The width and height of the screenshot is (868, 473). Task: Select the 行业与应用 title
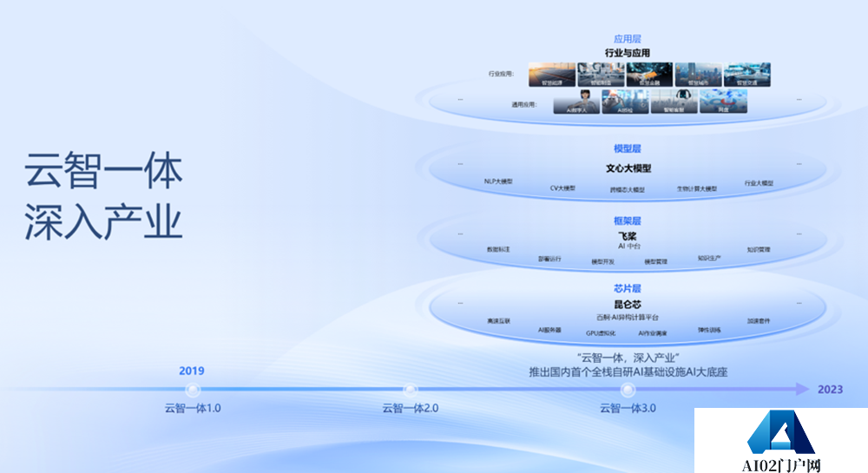(x=628, y=53)
